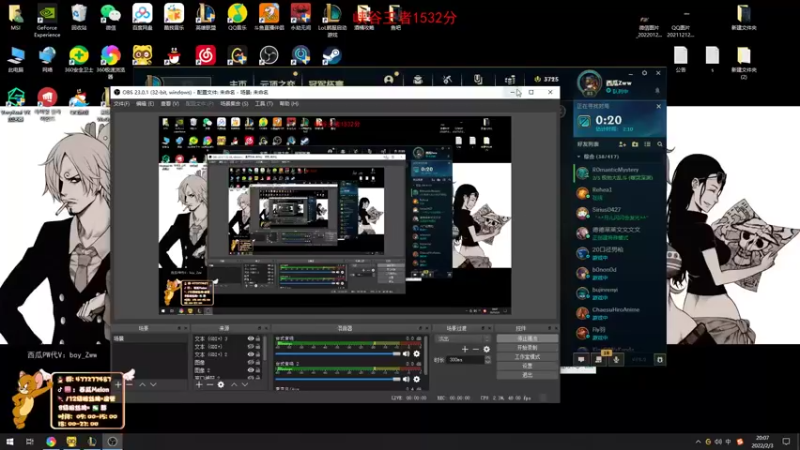
Task: Adjust second mixer channel volume slider
Action: pyautogui.click(x=338, y=379)
